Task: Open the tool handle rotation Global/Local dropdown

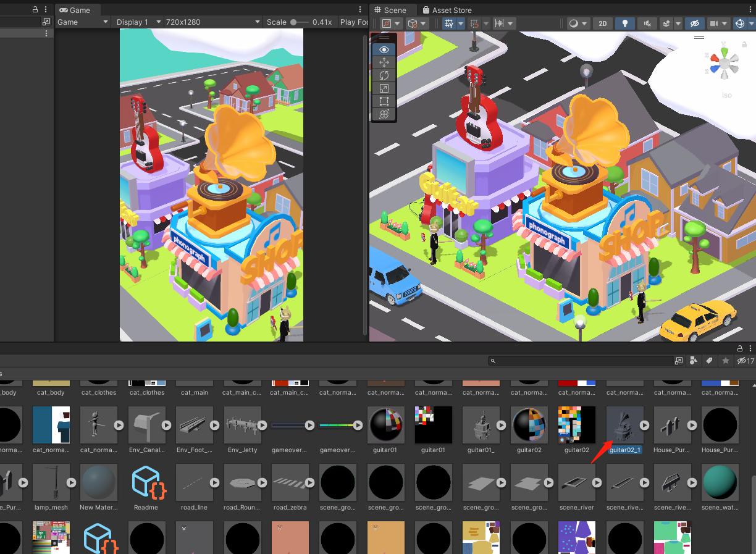Action: point(418,23)
